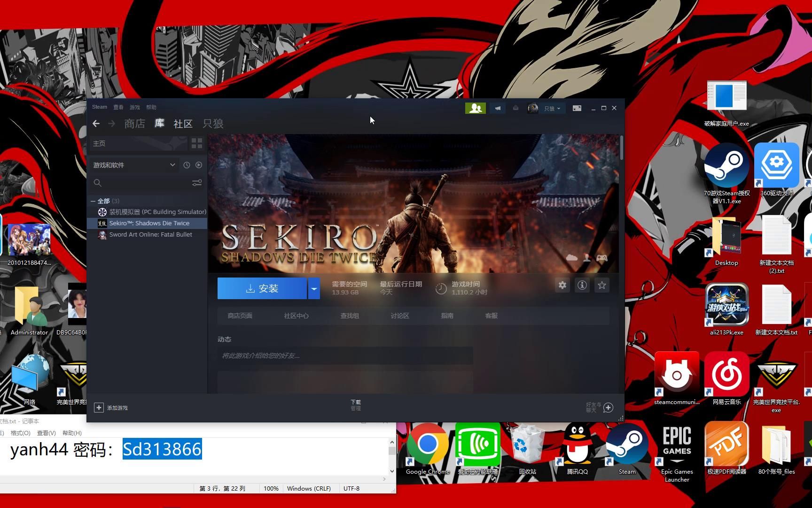Open the 查看(V) menu in Notepad

tap(46, 433)
